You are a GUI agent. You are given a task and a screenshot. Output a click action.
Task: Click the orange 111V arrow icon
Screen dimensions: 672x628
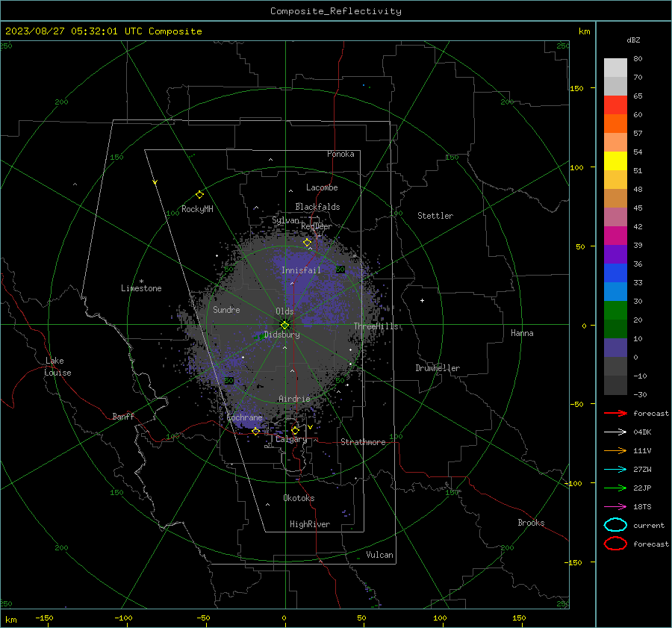tap(615, 450)
